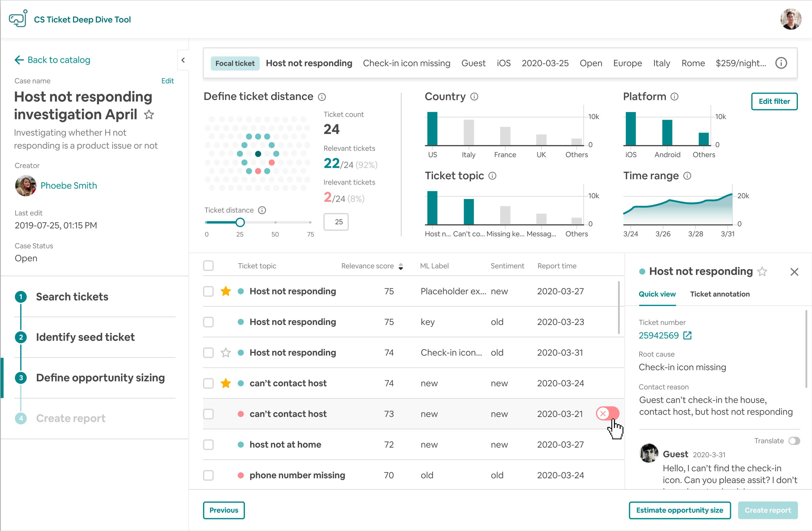Click the star icon next to case name

(149, 115)
